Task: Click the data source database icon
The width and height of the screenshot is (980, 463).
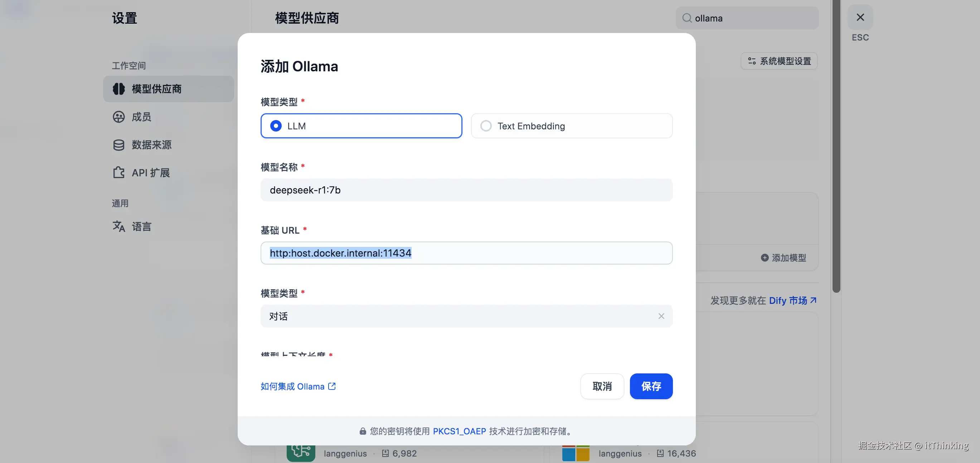Action: click(119, 145)
